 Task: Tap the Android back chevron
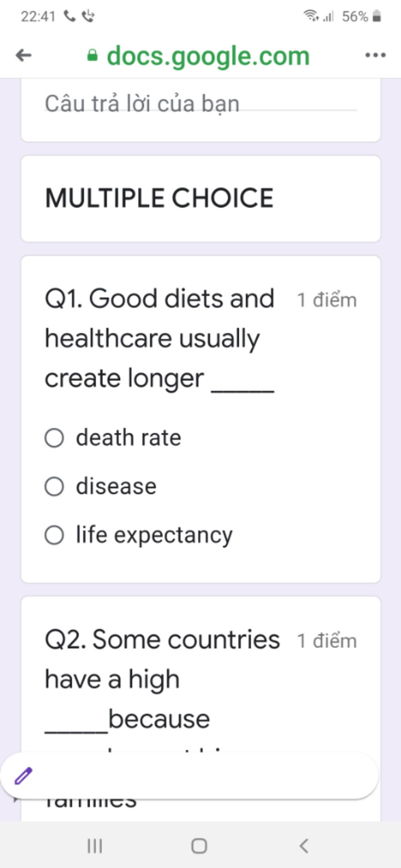point(304,846)
